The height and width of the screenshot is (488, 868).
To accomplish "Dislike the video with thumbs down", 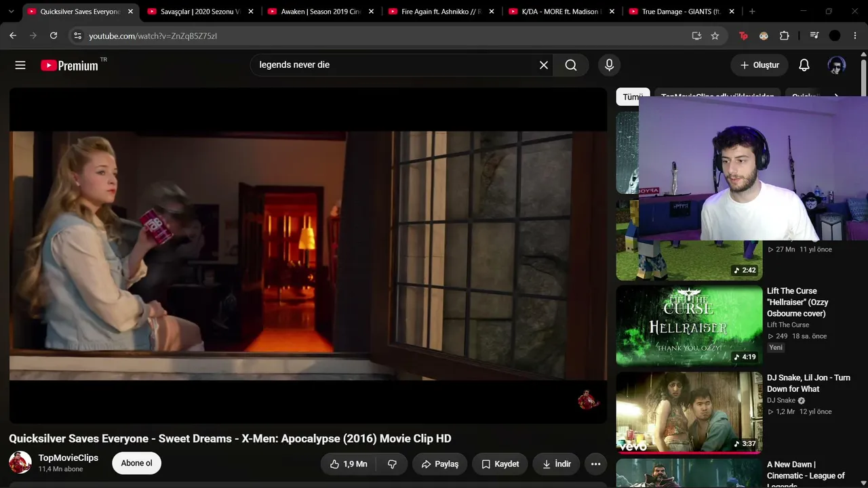I will tap(392, 464).
